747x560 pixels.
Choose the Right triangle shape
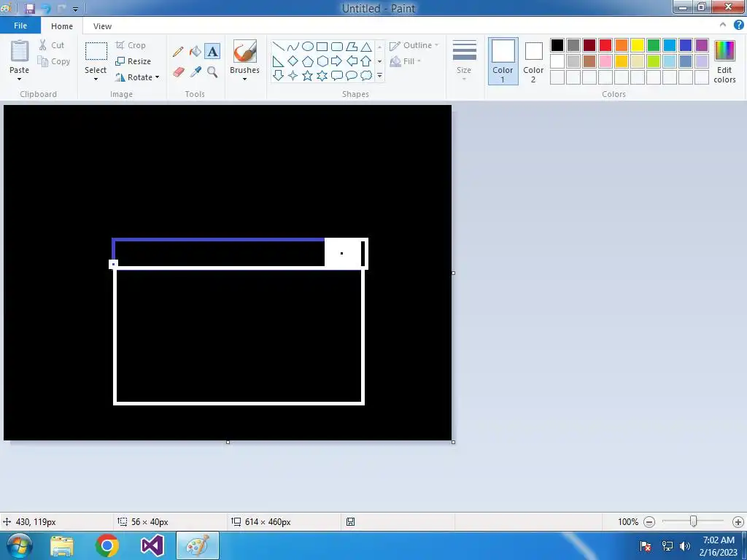(278, 61)
